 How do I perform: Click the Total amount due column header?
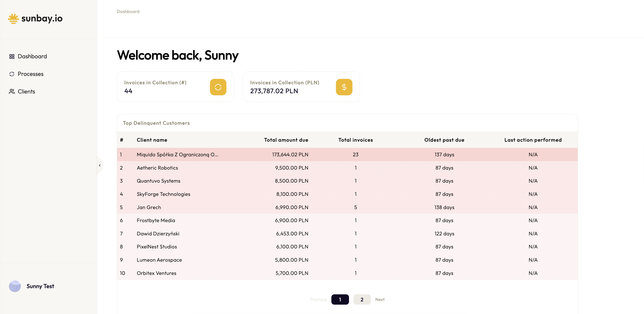point(286,140)
